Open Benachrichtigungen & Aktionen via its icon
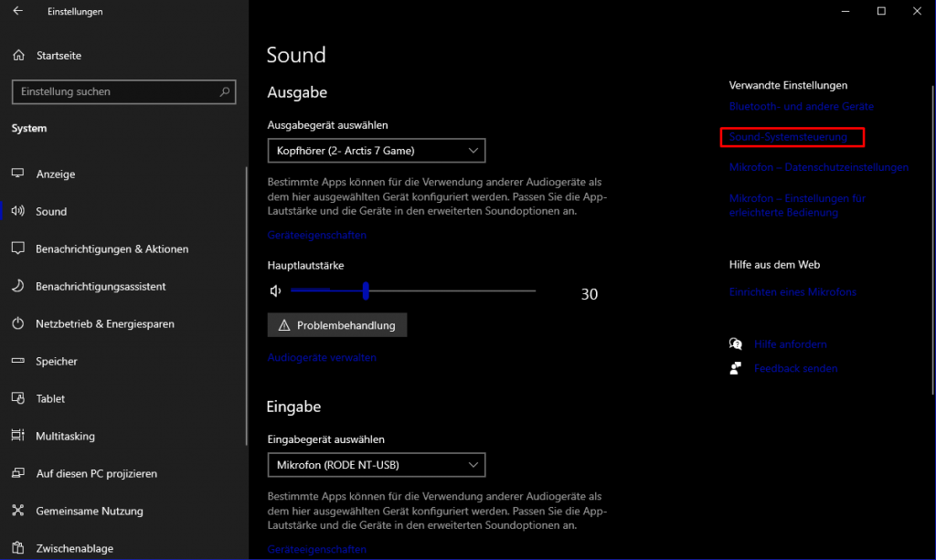The image size is (936, 560). point(17,248)
